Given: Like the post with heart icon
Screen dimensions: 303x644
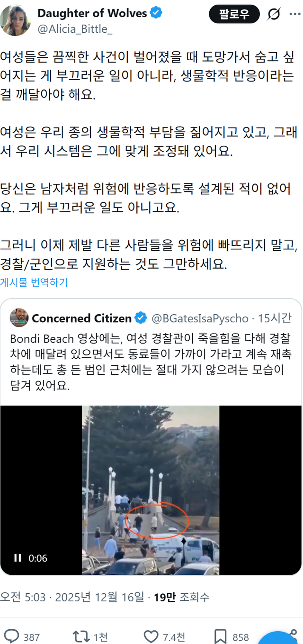Looking at the screenshot, I should 151,636.
